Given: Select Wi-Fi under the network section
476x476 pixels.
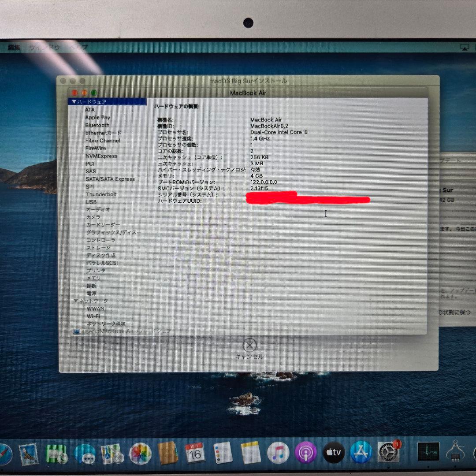Looking at the screenshot, I should pos(93,316).
